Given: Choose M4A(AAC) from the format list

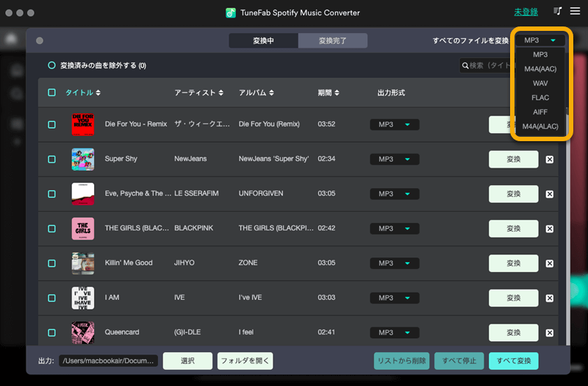Looking at the screenshot, I should point(540,69).
